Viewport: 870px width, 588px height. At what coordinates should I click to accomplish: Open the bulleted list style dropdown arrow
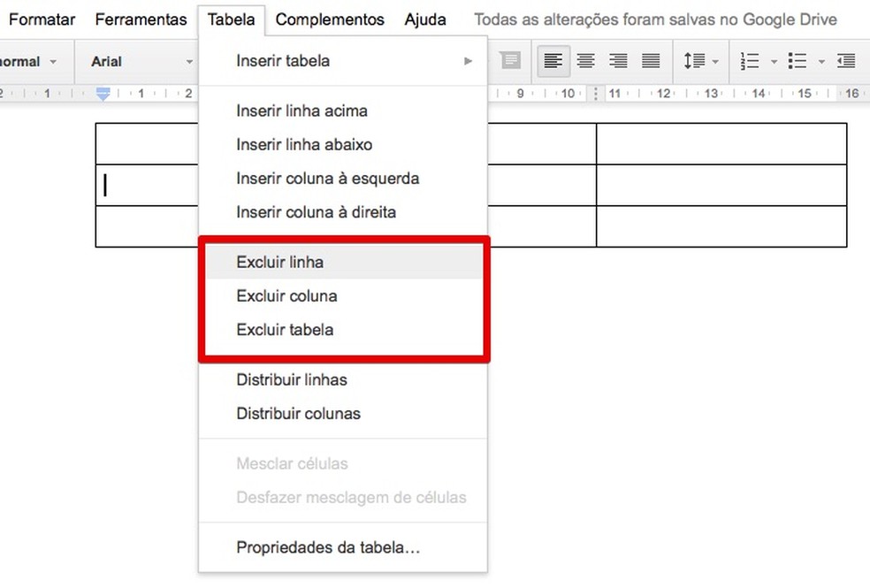821,62
